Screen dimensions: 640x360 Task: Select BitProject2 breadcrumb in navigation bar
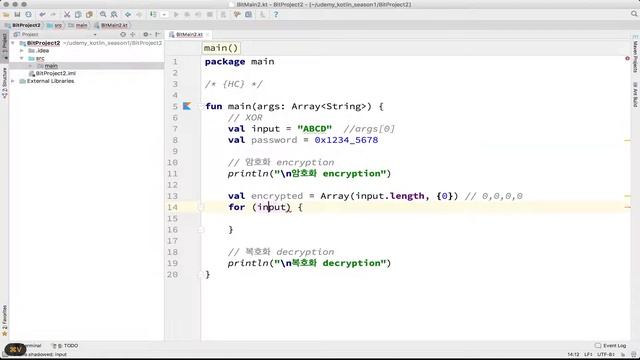23,25
